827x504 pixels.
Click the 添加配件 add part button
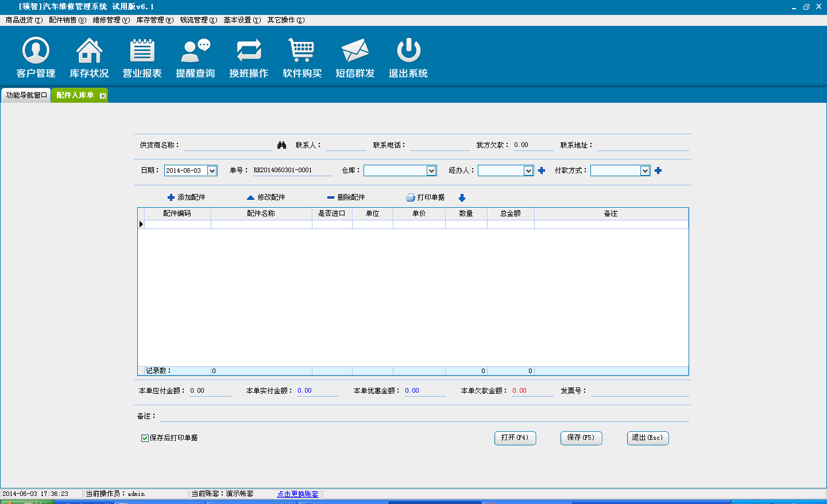[186, 197]
